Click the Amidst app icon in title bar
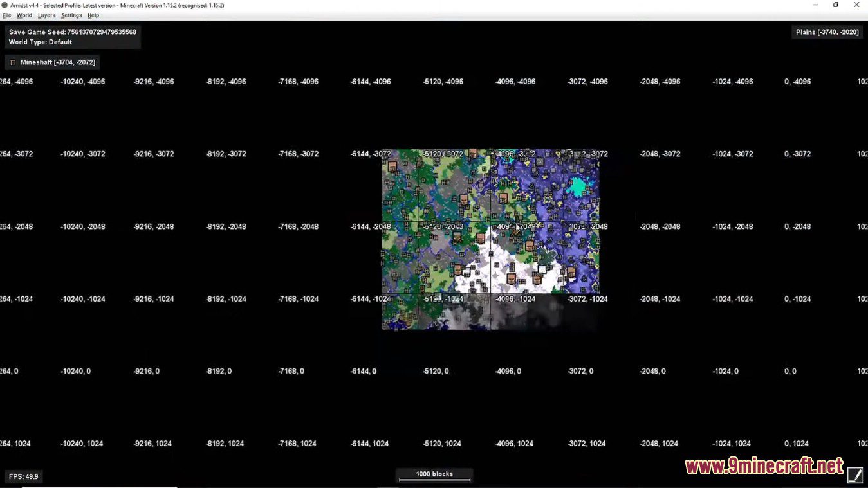The image size is (868, 488). [5, 5]
